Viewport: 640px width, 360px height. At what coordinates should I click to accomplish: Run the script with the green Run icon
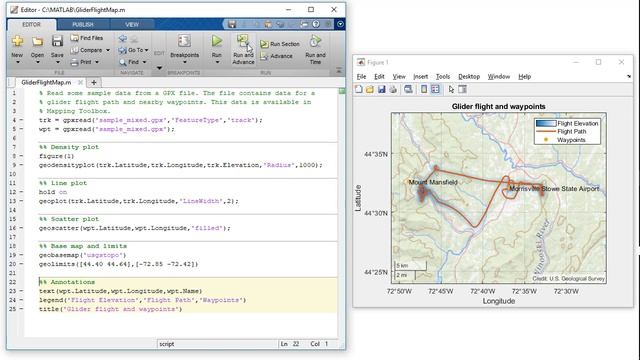pyautogui.click(x=217, y=41)
